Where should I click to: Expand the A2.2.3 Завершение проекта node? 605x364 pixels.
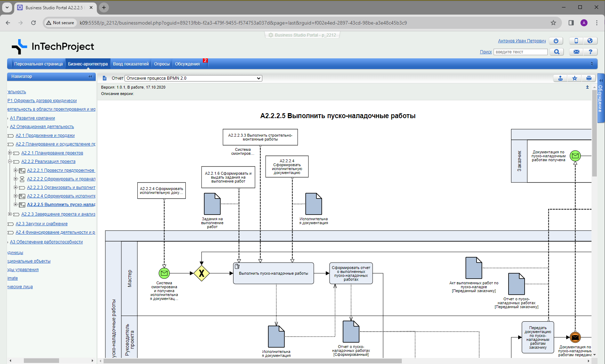[10, 214]
